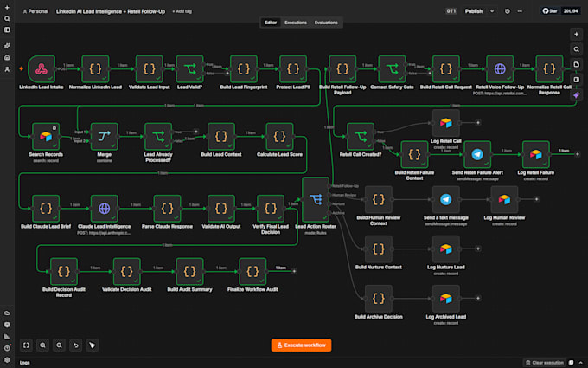The width and height of the screenshot is (588, 368).
Task: Switch to the Editor tab
Action: (271, 23)
